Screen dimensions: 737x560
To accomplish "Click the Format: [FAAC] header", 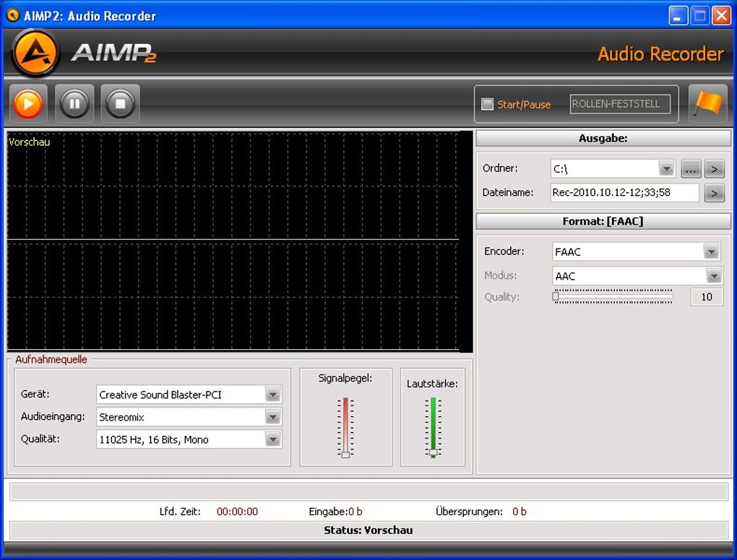I will (603, 221).
